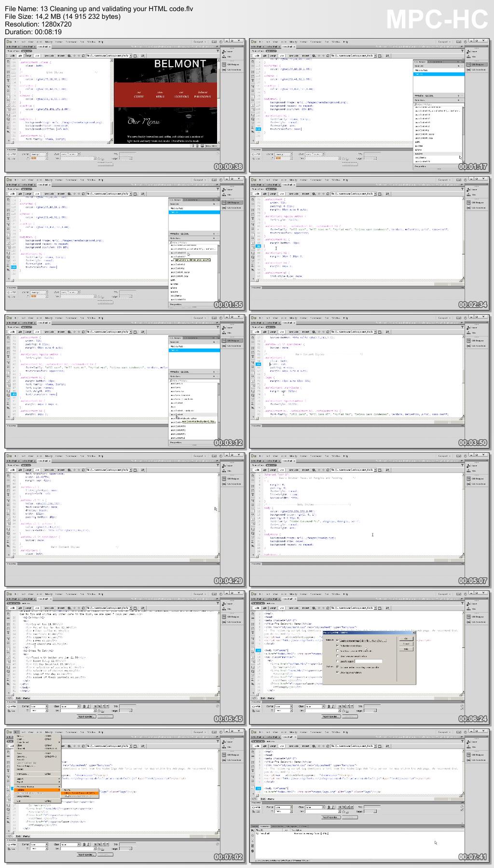Open CSS Designer panel icon in 00:00:38 frame
The image size is (494, 868).
pyautogui.click(x=224, y=64)
